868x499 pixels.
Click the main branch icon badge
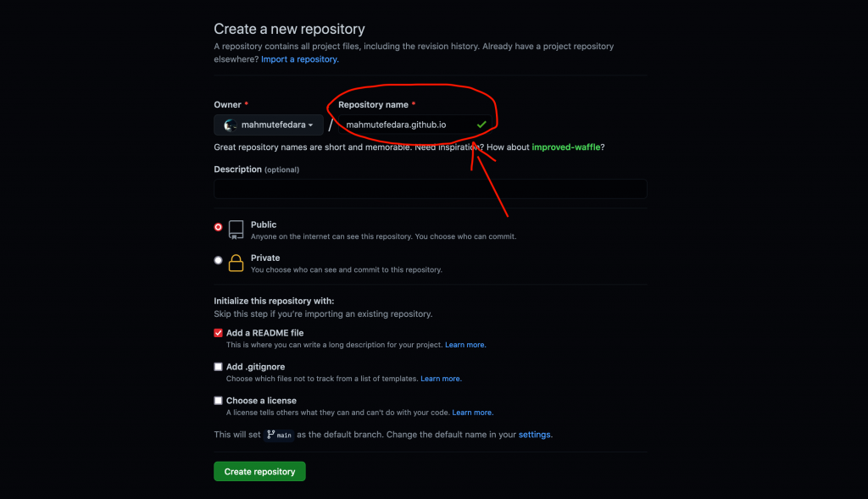(x=280, y=435)
